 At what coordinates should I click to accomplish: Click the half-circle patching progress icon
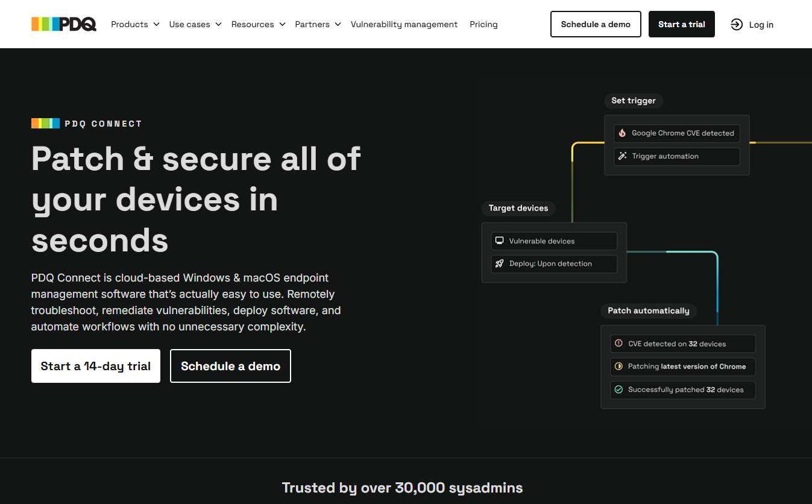click(618, 367)
